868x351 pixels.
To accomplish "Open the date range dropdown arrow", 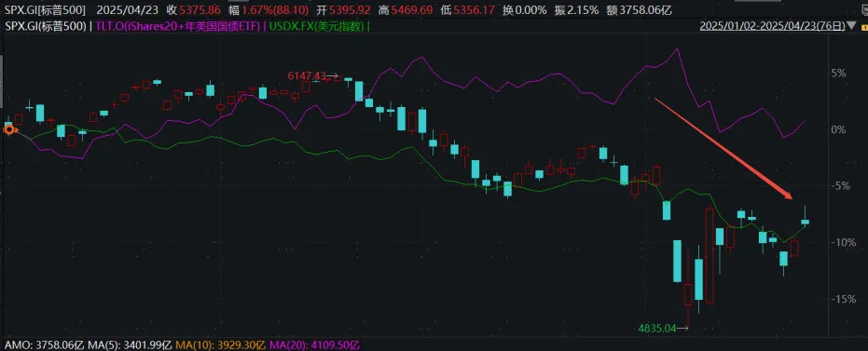I will [851, 26].
